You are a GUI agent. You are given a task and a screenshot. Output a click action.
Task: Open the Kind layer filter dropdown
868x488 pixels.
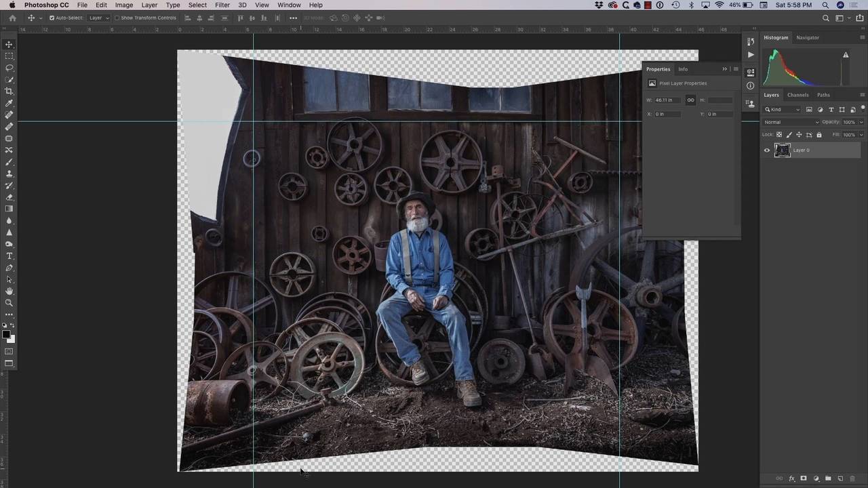783,109
